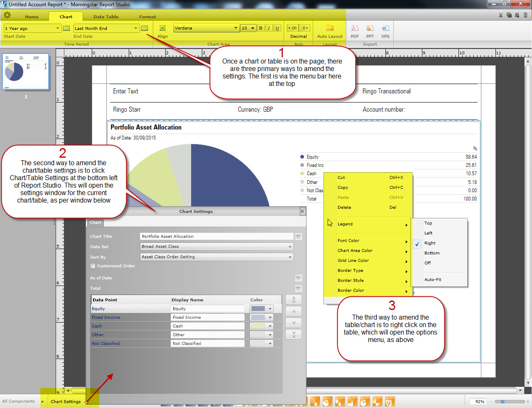532x408 pixels.
Task: Click Chart Settings at bottom left
Action: [66, 401]
